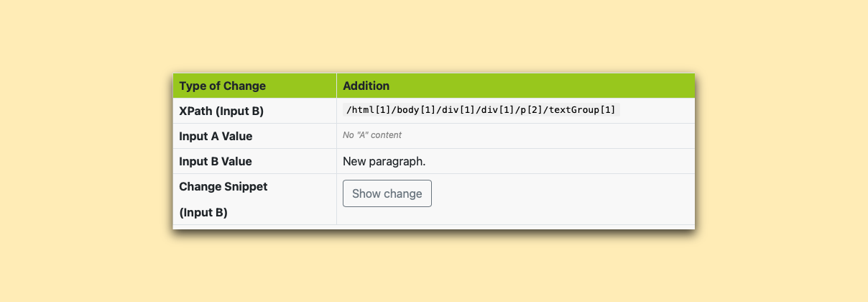The image size is (868, 302).
Task: Click the /html[1] segment of the XPath
Action: [364, 110]
